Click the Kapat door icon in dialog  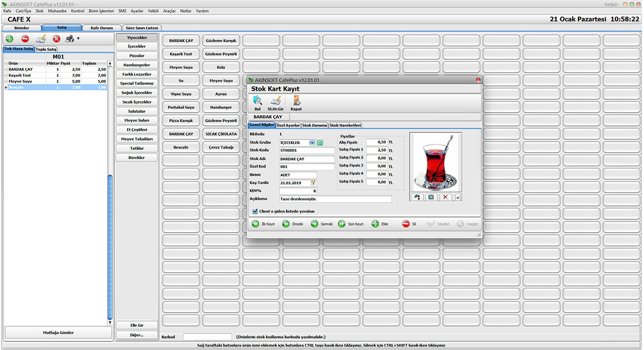(x=296, y=100)
